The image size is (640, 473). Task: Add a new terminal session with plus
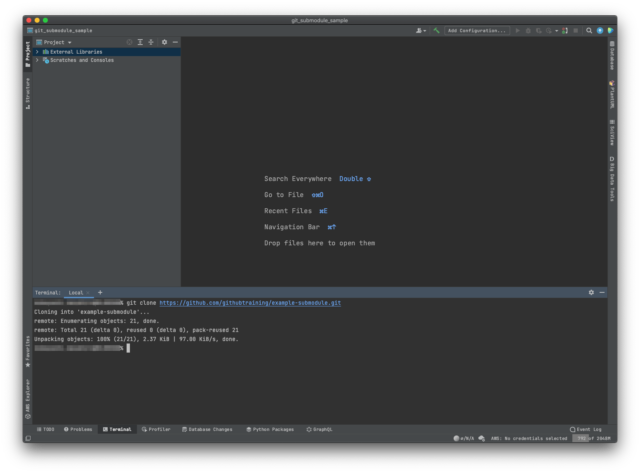[x=100, y=293]
